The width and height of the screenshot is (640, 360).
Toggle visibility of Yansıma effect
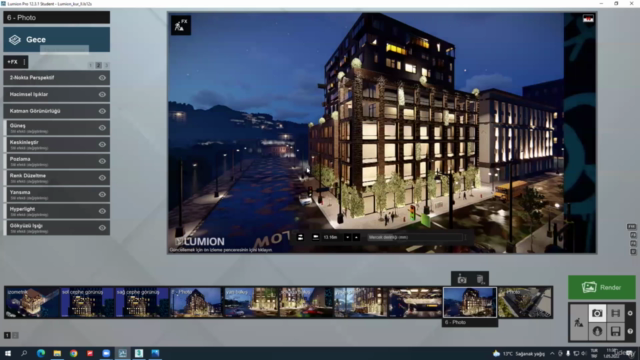coord(102,194)
